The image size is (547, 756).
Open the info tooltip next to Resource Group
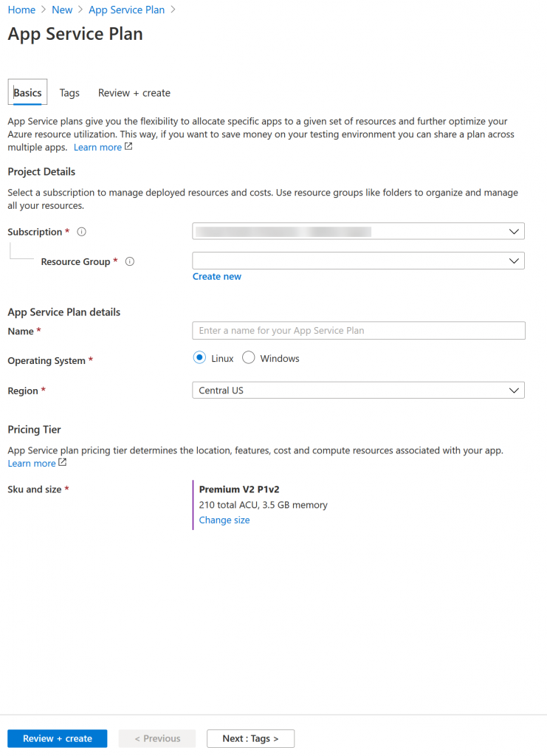tap(130, 261)
